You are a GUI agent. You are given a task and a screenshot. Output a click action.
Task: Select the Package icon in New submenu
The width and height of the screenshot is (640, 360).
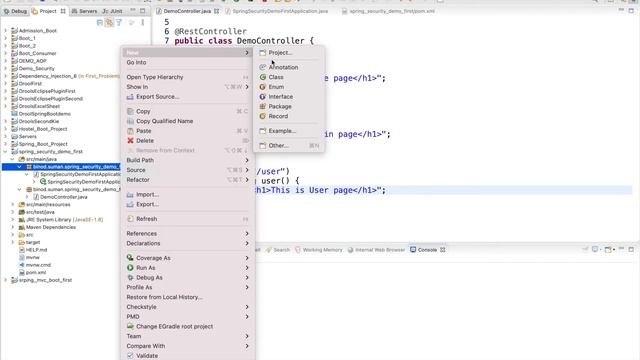tap(262, 106)
